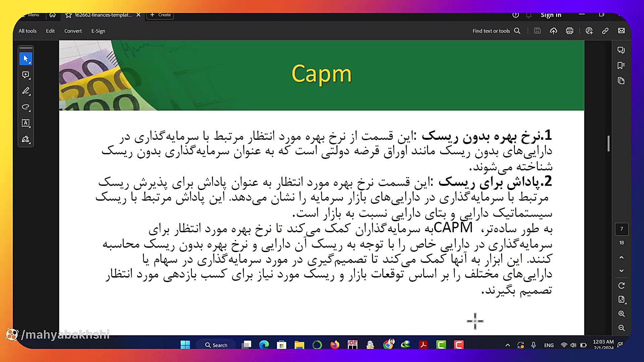The width and height of the screenshot is (644, 362).
Task: Print the document with printer icon
Action: click(570, 31)
